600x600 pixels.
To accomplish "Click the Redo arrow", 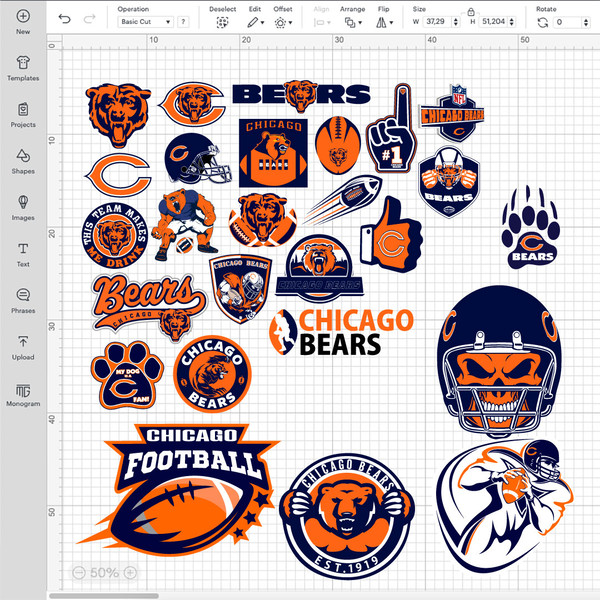I will [x=90, y=18].
